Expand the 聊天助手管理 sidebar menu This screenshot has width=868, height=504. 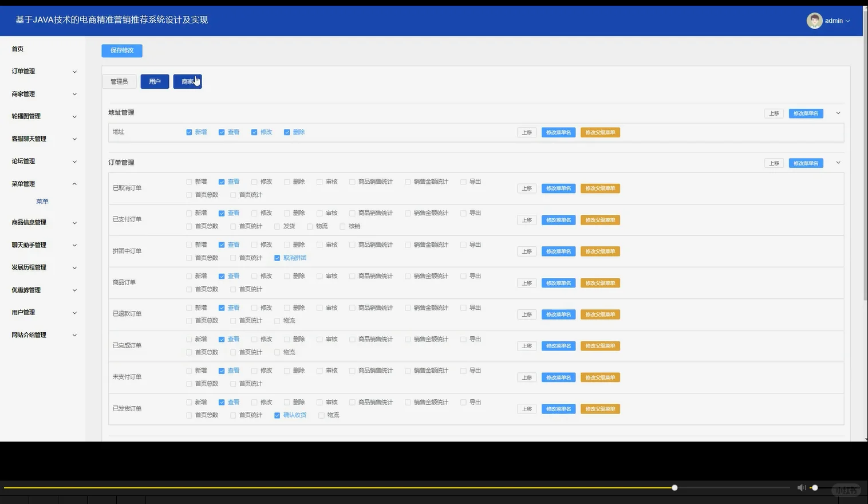coord(43,245)
